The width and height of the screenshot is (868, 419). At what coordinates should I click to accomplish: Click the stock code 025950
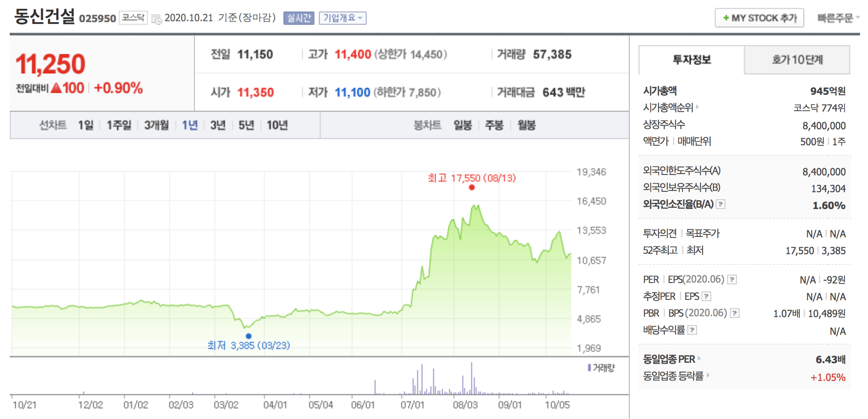click(97, 19)
